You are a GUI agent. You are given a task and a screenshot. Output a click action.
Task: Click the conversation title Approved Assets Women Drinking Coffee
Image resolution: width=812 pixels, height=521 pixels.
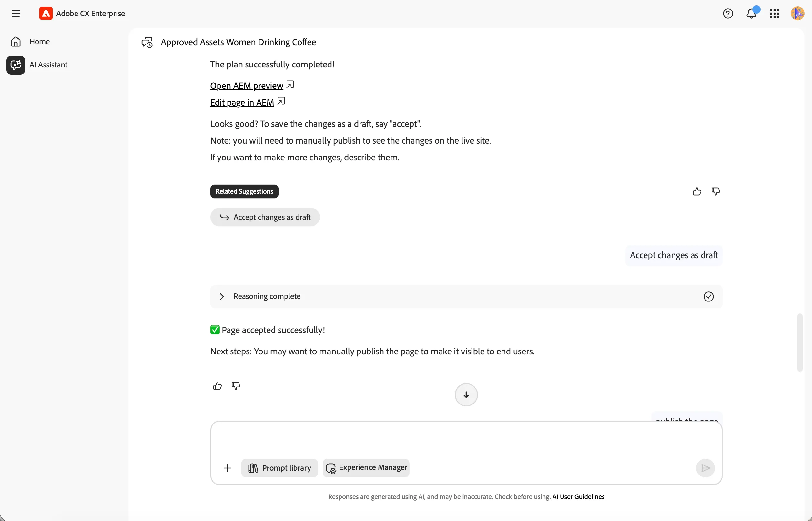click(238, 42)
